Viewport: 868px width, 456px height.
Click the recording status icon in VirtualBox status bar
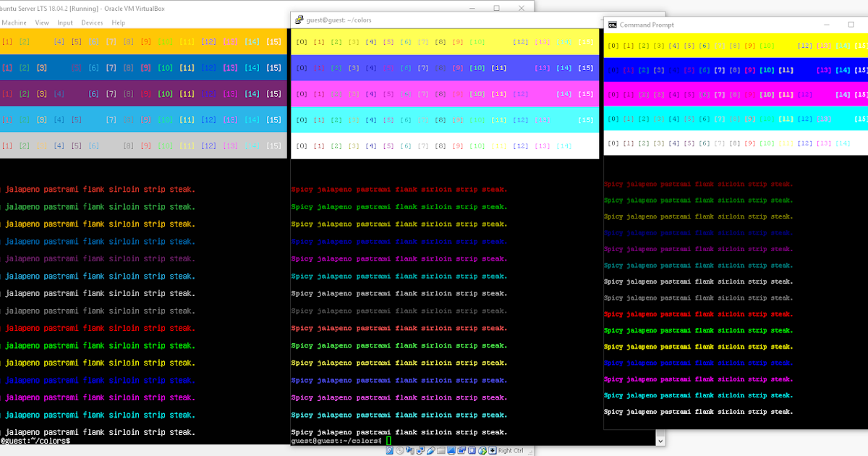[462, 450]
